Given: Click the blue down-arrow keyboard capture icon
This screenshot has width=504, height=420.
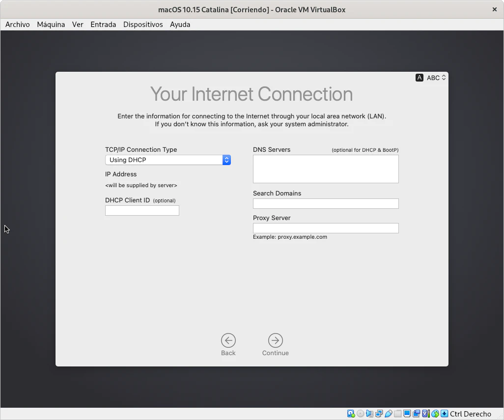Looking at the screenshot, I should tap(444, 414).
